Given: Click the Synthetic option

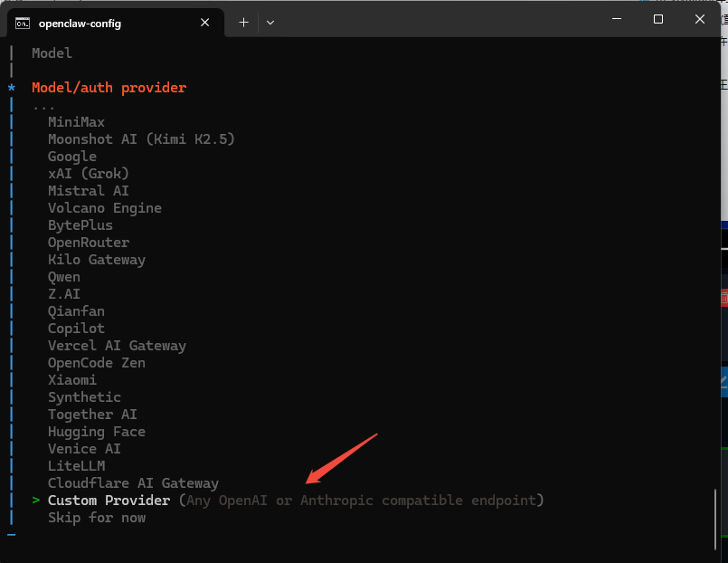Looking at the screenshot, I should tap(84, 397).
